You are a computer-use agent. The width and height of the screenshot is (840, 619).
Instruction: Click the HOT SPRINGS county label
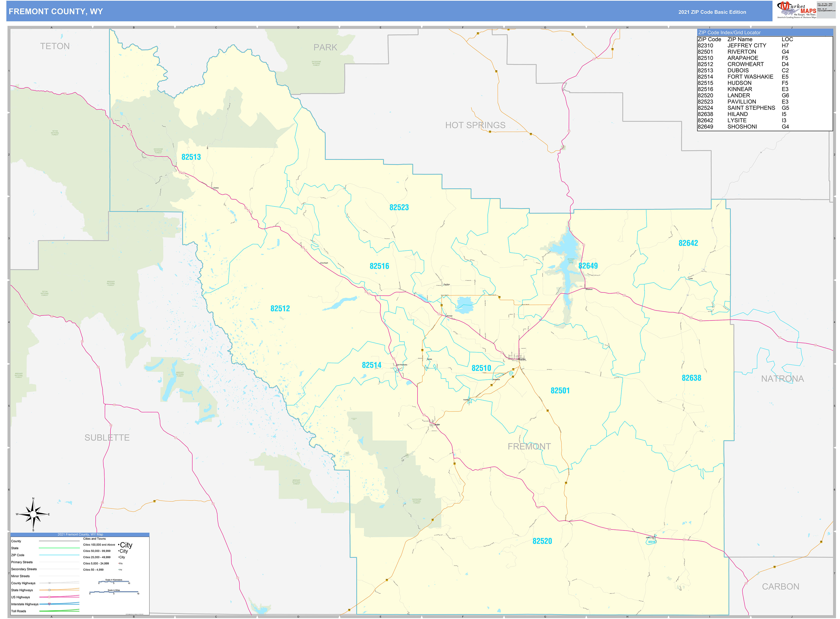(475, 125)
